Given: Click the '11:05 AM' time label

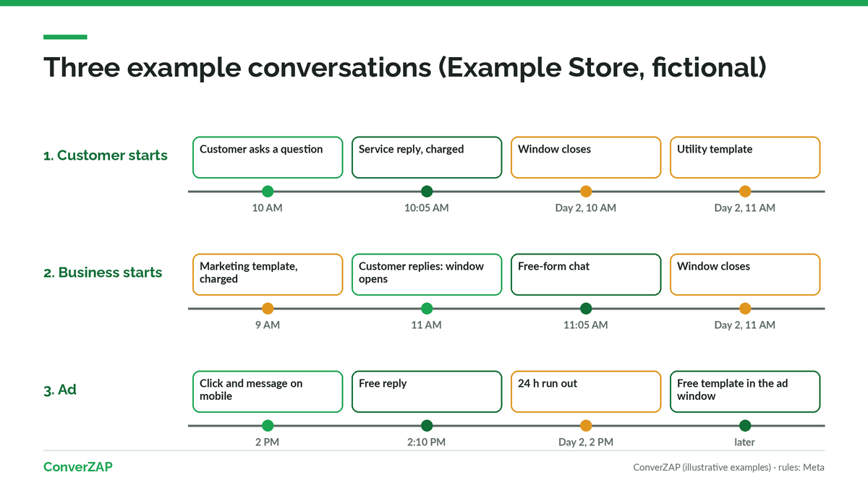Looking at the screenshot, I should click(586, 325).
